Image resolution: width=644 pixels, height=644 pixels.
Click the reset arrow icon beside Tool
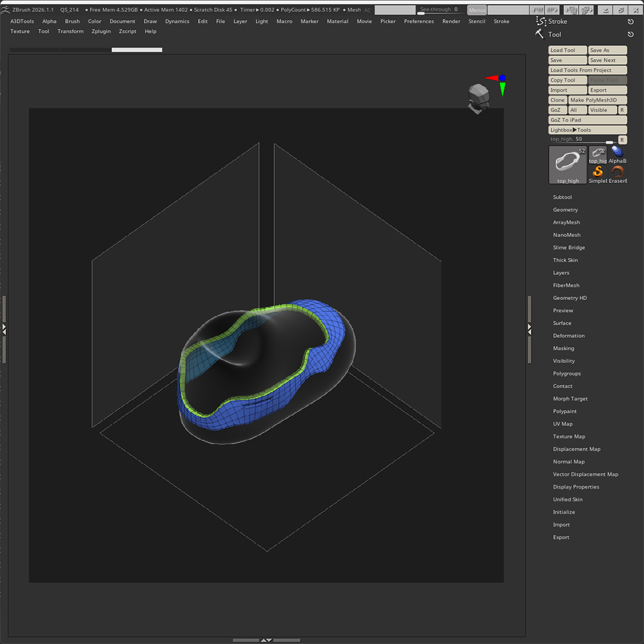pyautogui.click(x=630, y=35)
